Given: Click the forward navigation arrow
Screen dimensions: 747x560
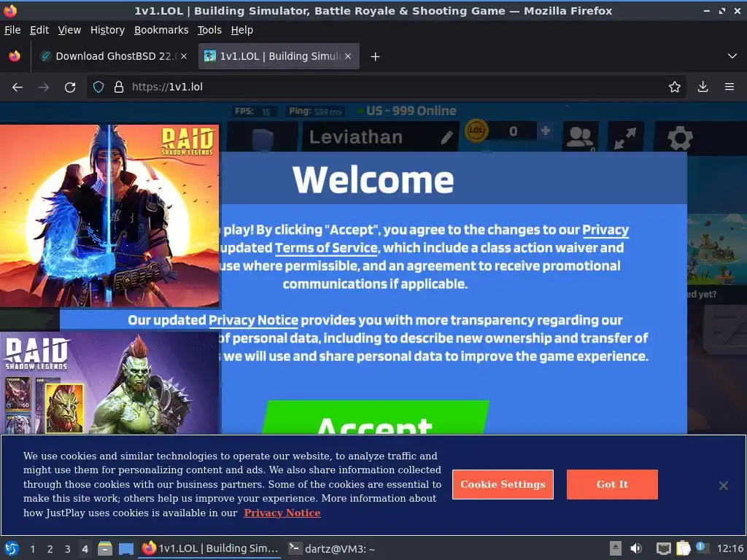Looking at the screenshot, I should click(43, 87).
